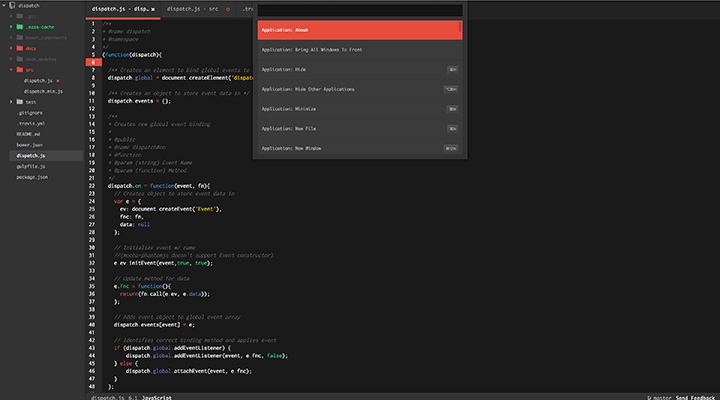Open dispatch.js inside the src folder
The width and height of the screenshot is (720, 400).
pyautogui.click(x=38, y=81)
